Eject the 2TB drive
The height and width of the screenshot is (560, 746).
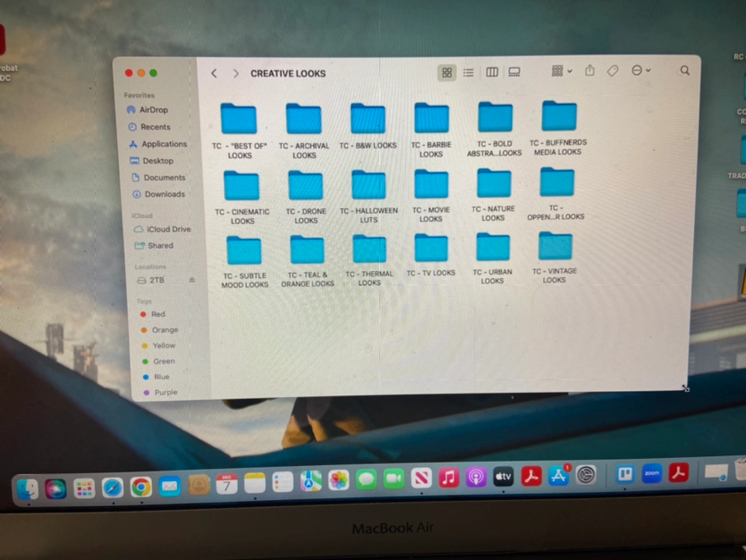point(192,280)
